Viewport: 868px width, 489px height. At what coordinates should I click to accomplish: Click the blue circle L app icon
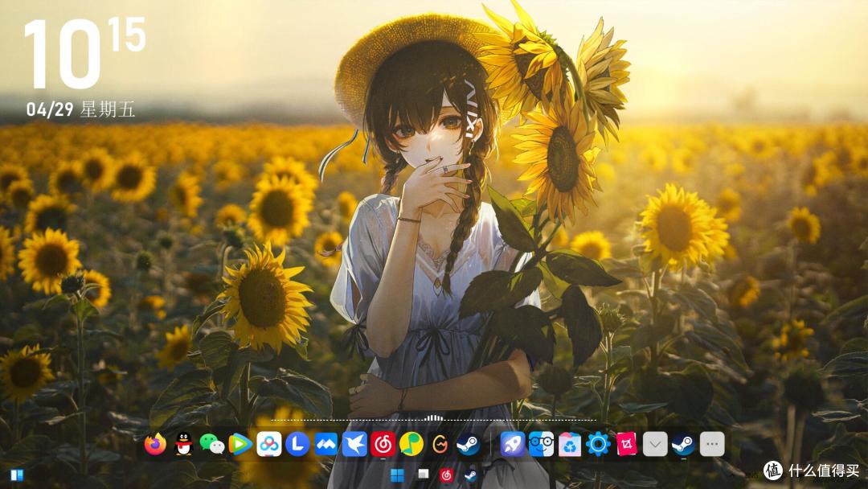[x=297, y=444]
